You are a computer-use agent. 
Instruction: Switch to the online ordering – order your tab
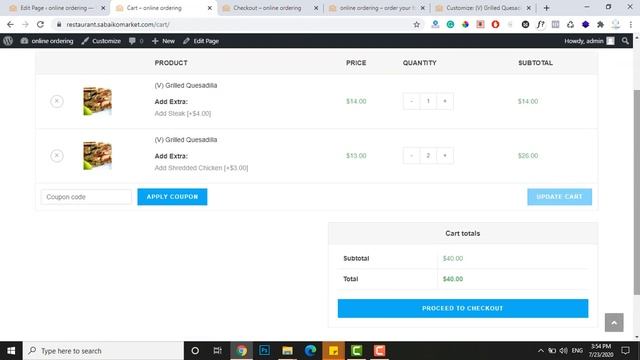376,8
